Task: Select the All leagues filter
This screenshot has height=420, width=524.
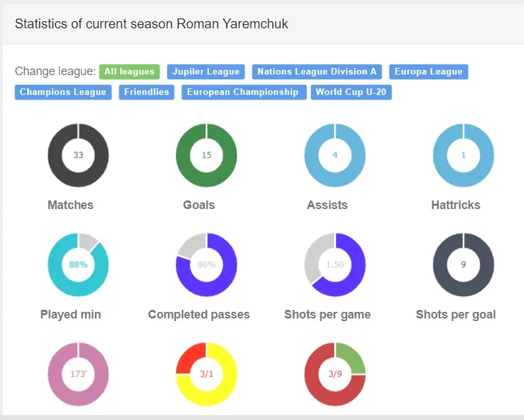Action: [129, 72]
